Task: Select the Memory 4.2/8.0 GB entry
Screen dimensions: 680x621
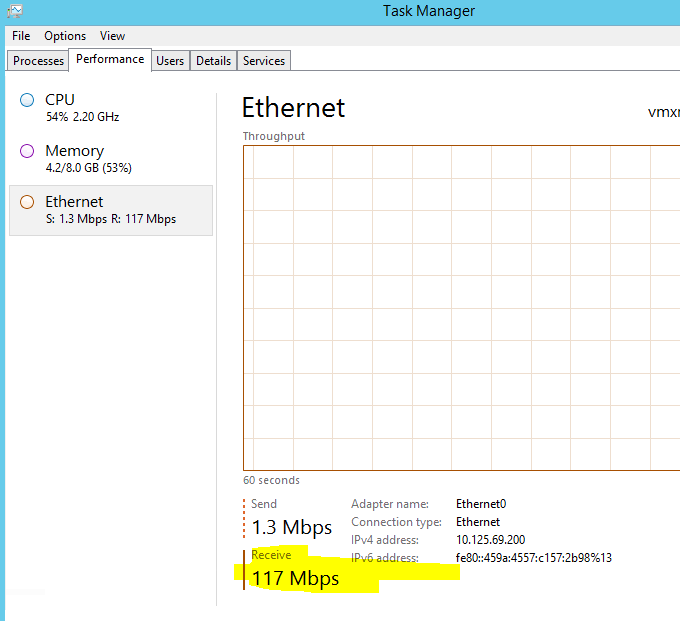Action: point(111,159)
